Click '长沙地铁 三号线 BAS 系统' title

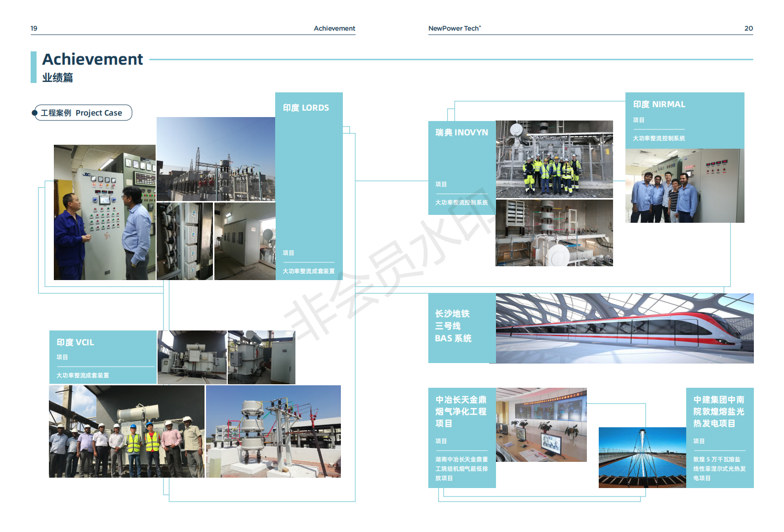coord(453,326)
